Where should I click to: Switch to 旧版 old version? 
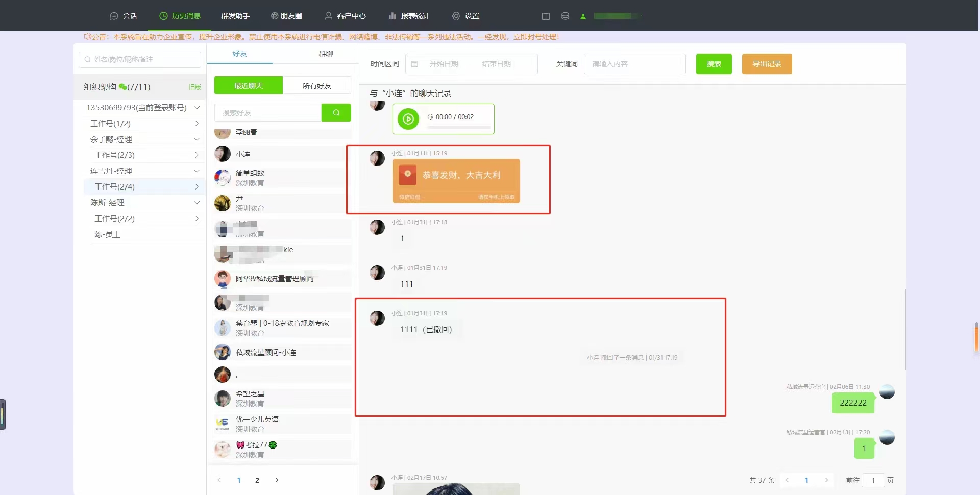point(194,87)
